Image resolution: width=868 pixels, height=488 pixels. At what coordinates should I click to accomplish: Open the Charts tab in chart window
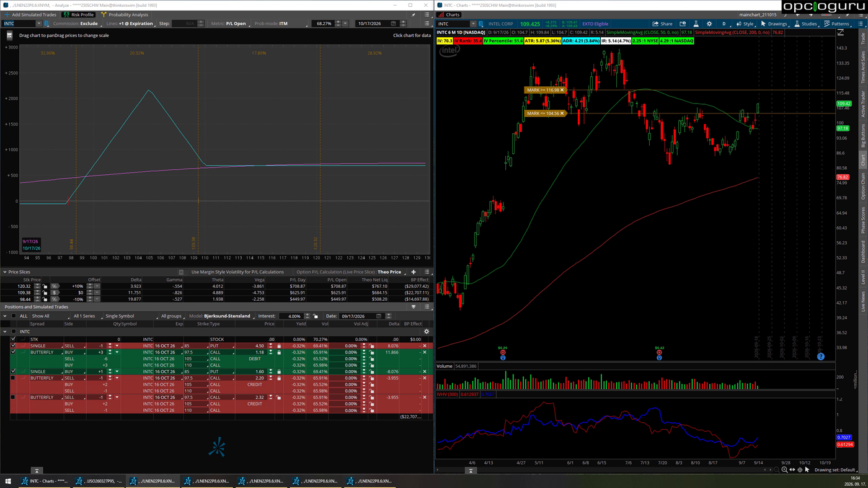[449, 15]
